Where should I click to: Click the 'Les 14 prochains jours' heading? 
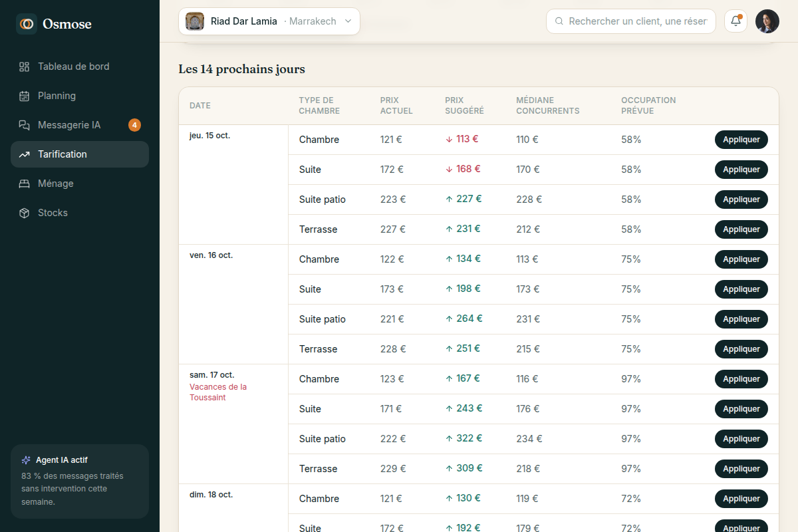(241, 69)
